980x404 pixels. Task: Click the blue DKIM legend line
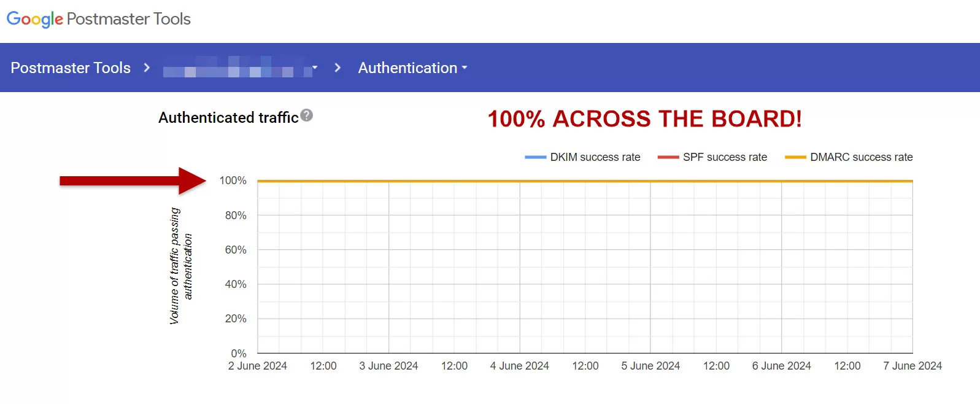[x=535, y=157]
